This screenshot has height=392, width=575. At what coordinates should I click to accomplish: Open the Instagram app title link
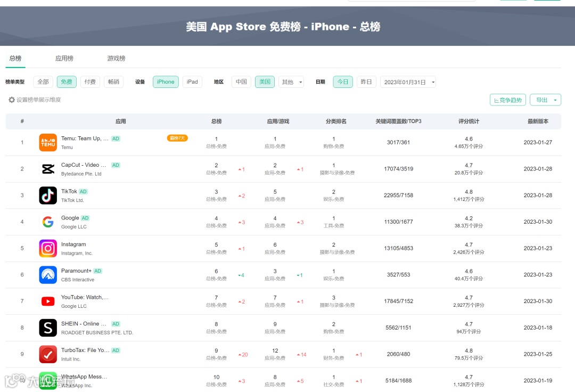[73, 244]
